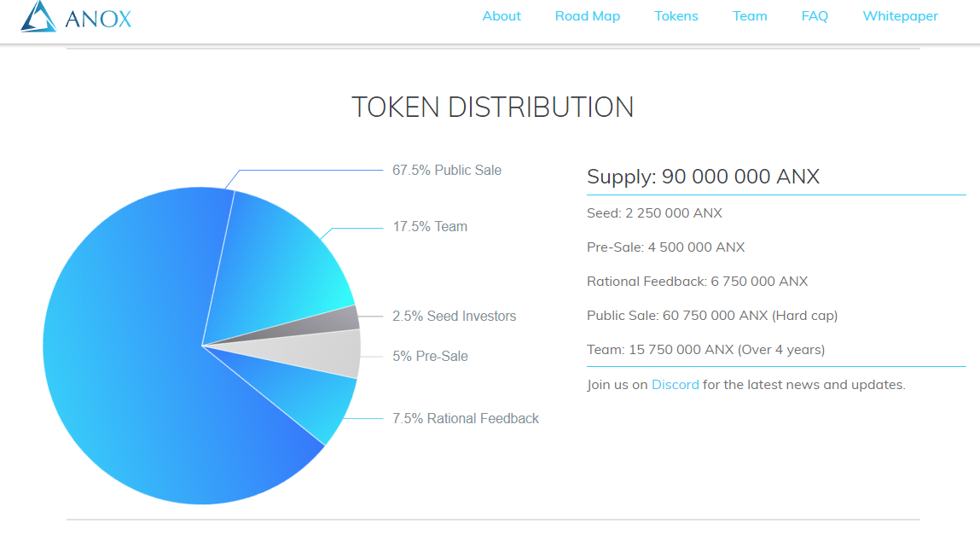Viewport: 980px width, 535px height.
Task: Open the Whitepaper link
Action: pyautogui.click(x=901, y=16)
